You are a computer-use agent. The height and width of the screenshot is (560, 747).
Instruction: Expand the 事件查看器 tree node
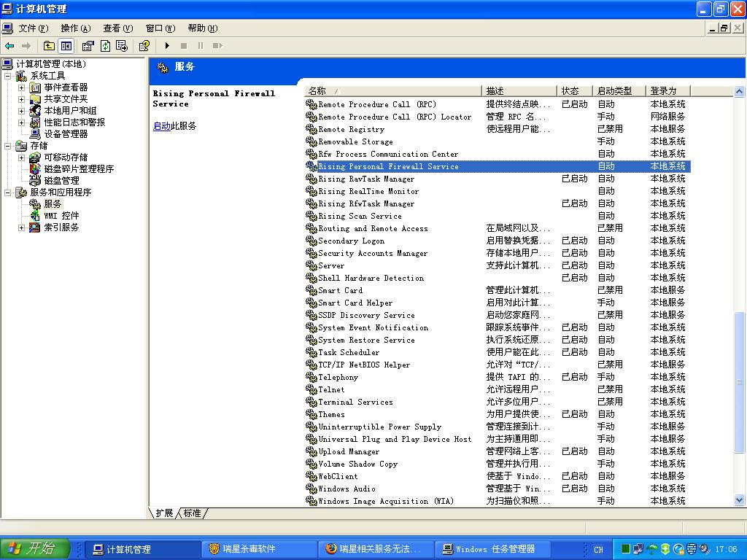coord(22,87)
